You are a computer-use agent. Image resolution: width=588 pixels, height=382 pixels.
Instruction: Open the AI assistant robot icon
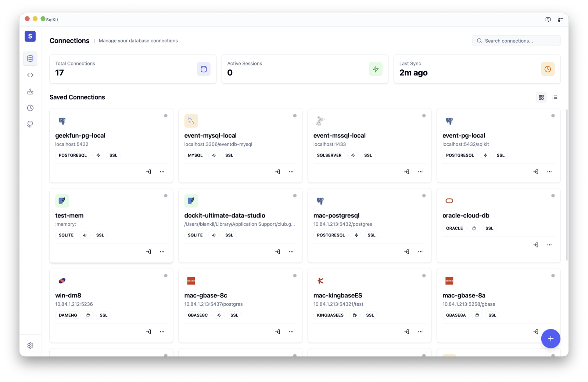30,92
